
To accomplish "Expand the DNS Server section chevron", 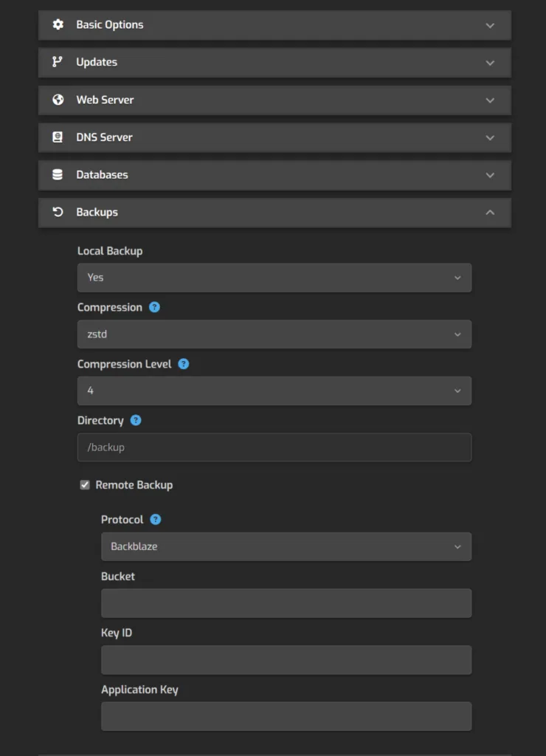I will [490, 138].
